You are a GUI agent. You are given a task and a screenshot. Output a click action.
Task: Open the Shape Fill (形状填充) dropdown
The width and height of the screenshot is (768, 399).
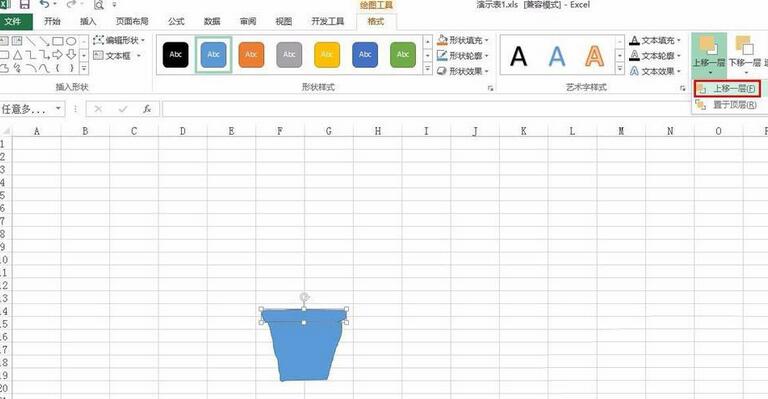coord(463,40)
